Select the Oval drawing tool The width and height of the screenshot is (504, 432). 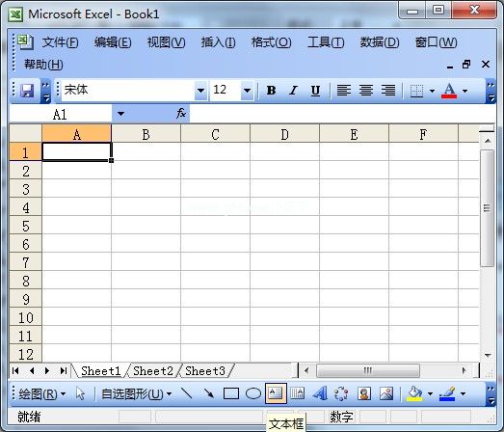pyautogui.click(x=253, y=393)
